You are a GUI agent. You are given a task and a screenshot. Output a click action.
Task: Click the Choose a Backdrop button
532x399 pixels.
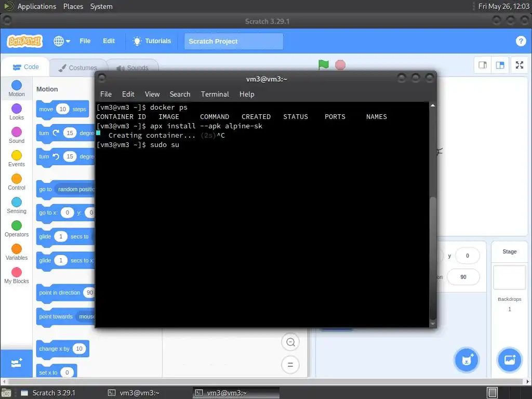509,360
